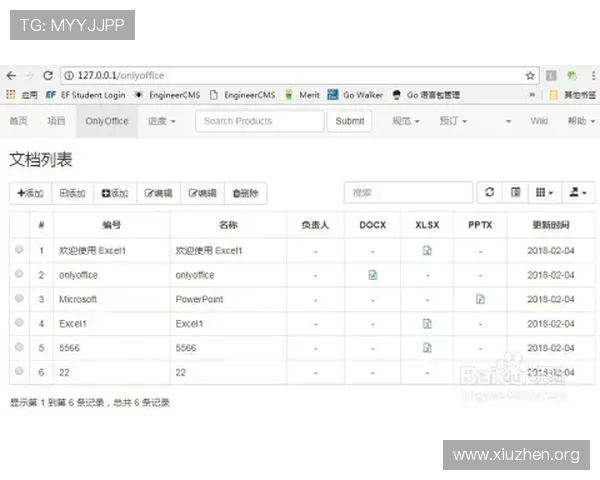The height and width of the screenshot is (480, 600).
Task: Open the other bookmarks folder
Action: click(x=572, y=95)
